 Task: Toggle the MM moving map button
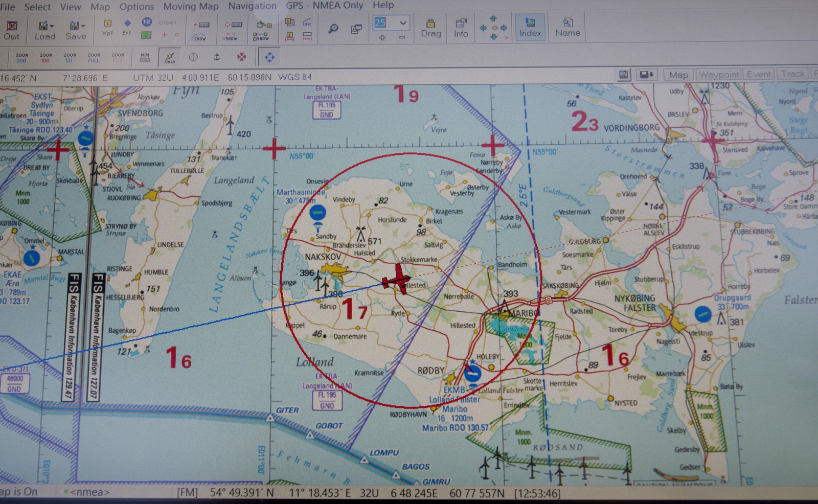coord(145,58)
